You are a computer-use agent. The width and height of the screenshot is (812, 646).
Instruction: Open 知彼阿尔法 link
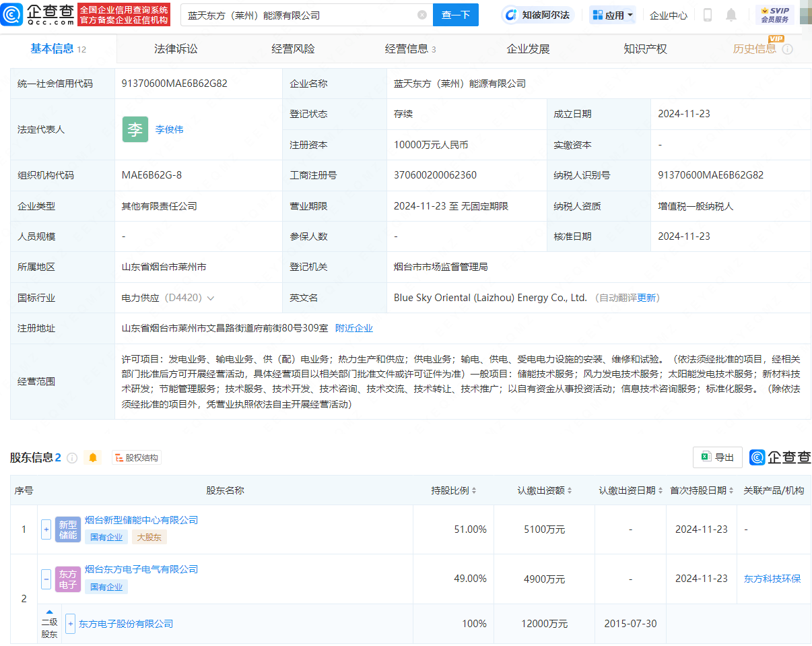(x=538, y=15)
